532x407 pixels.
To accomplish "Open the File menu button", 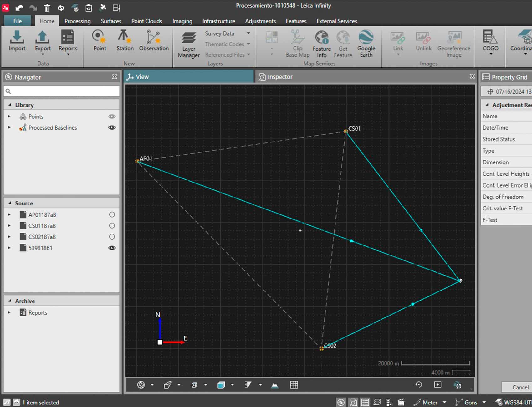I will (x=18, y=21).
